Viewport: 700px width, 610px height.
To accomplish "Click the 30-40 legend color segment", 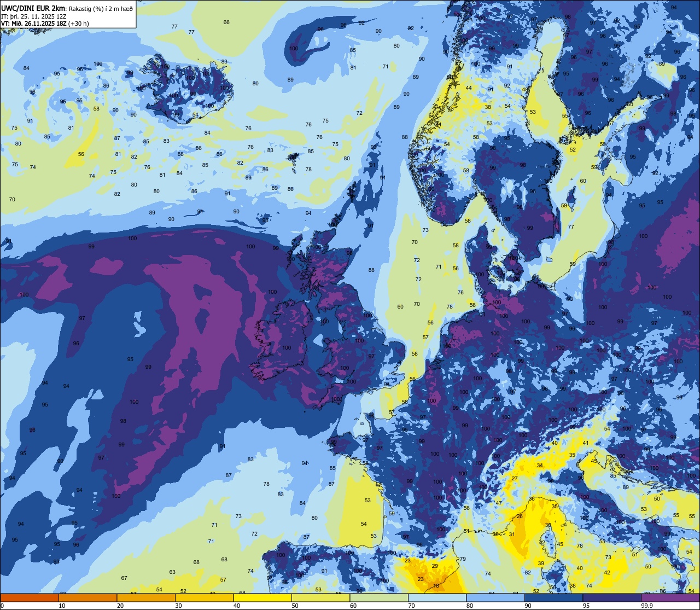I will (x=204, y=597).
